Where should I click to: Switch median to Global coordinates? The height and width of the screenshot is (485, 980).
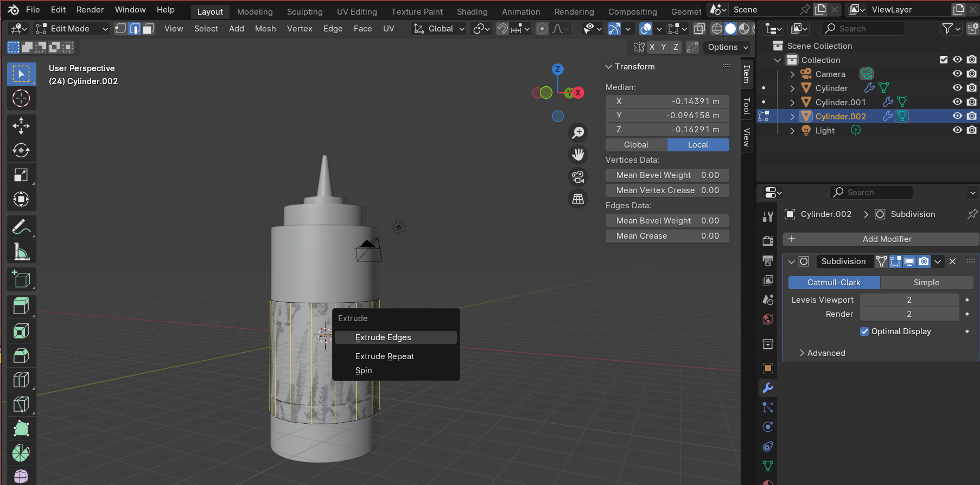tap(637, 145)
